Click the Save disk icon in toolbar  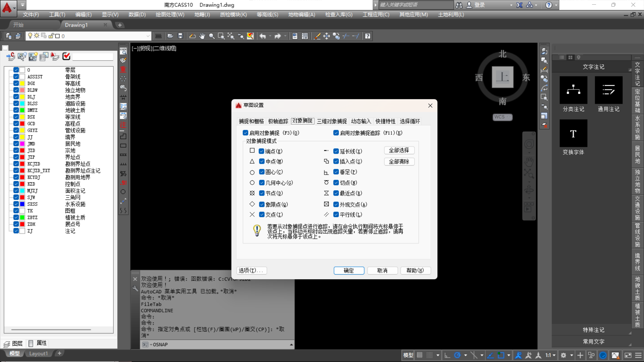point(180,36)
